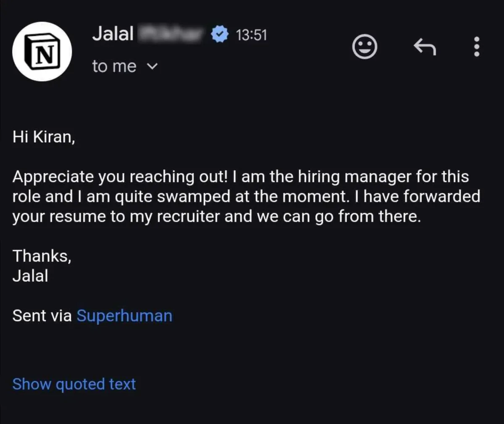Click the 13:51 timestamp
The height and width of the screenshot is (424, 504).
(x=251, y=35)
